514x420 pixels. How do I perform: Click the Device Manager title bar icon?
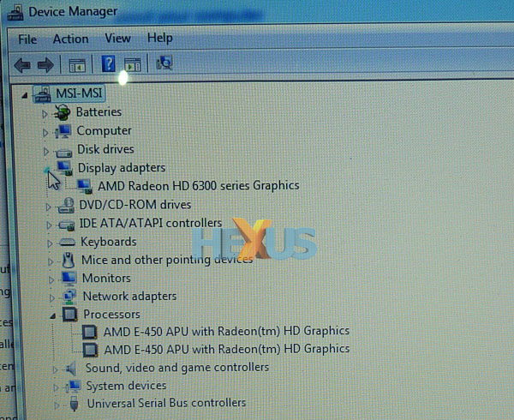(15, 12)
